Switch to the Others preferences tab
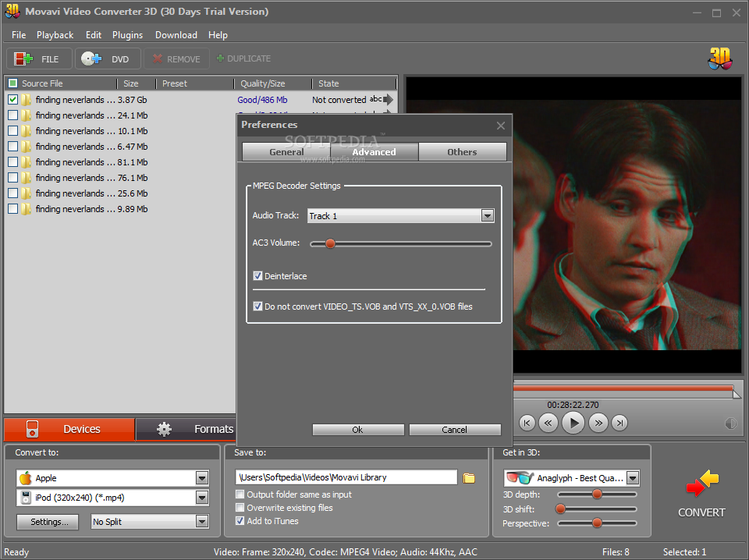749x560 pixels. pos(462,152)
